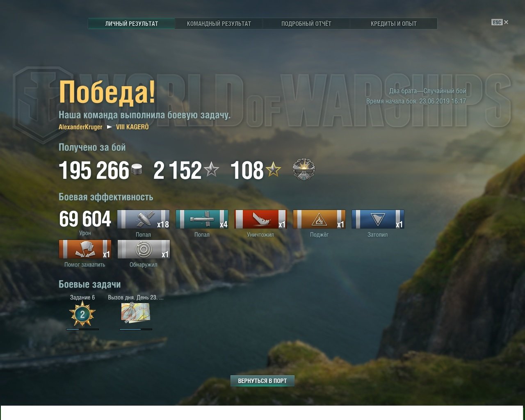Switch to Подробный отчёт tab

pyautogui.click(x=306, y=24)
